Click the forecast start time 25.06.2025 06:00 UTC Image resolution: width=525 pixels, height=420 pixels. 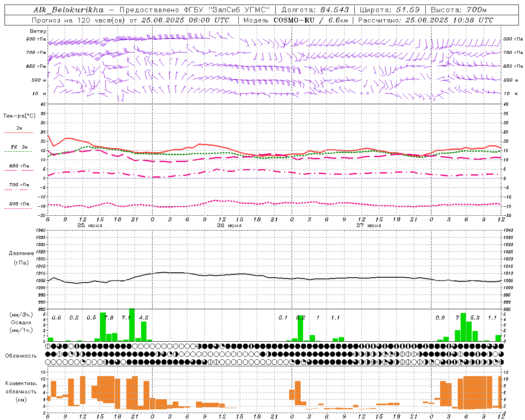click(x=185, y=20)
